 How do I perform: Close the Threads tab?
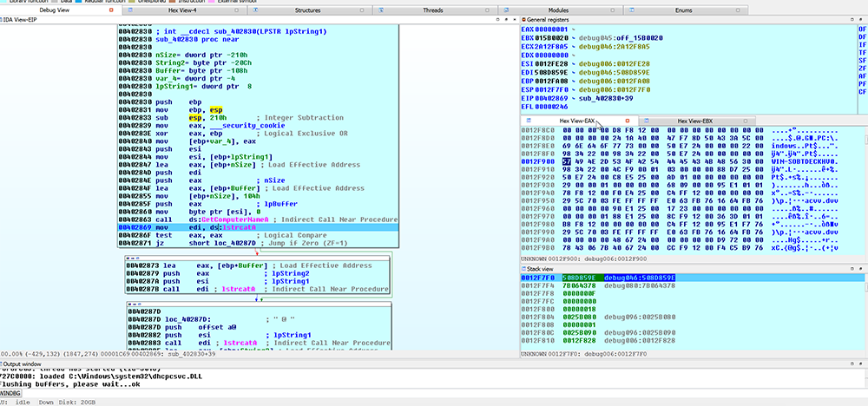488,10
